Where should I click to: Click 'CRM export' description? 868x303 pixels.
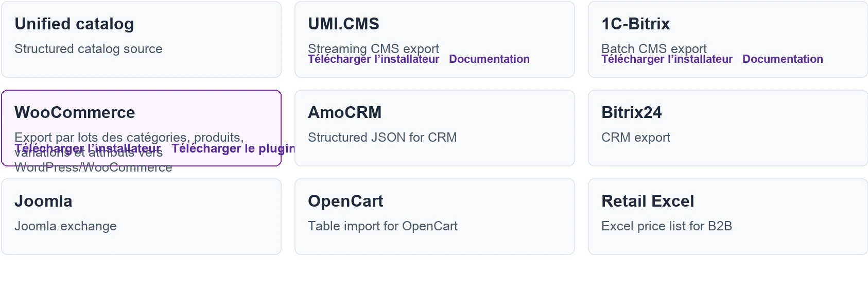pos(636,138)
